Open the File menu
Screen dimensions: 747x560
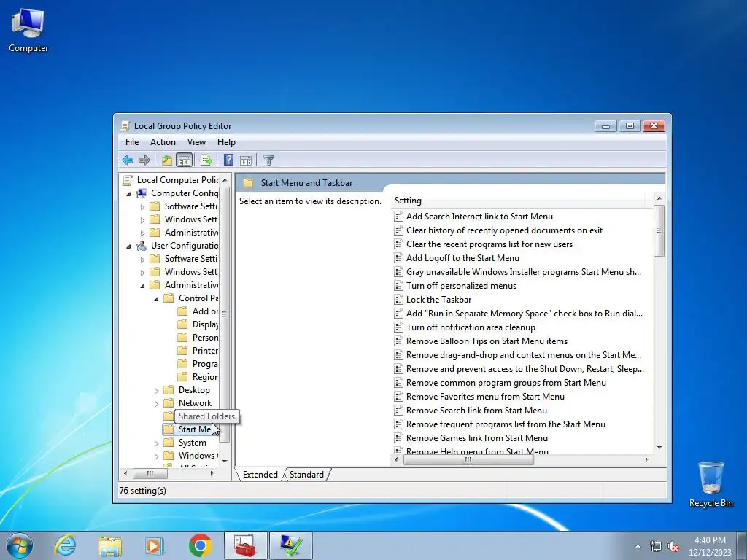(x=132, y=142)
